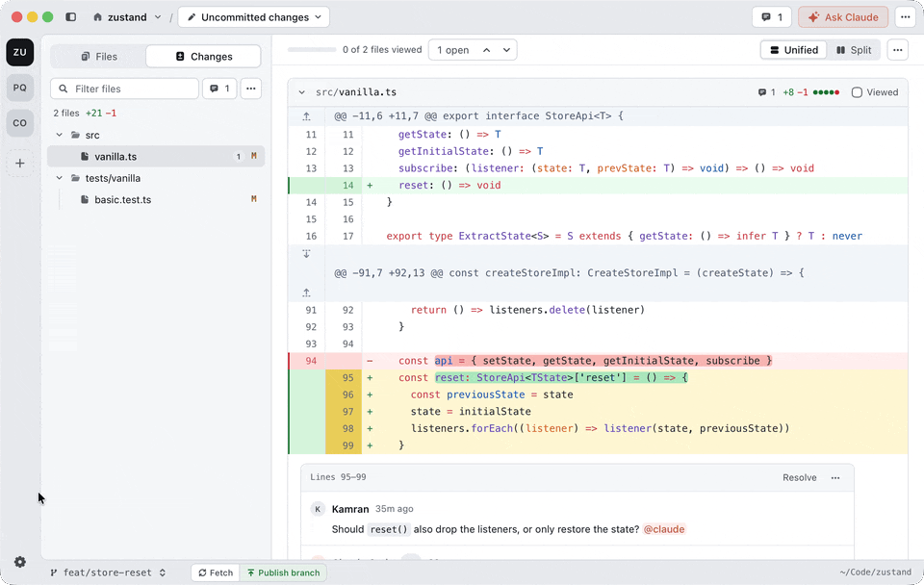Select vanilla.ts in file tree
Screen dimensions: 924x585
pyautogui.click(x=156, y=156)
